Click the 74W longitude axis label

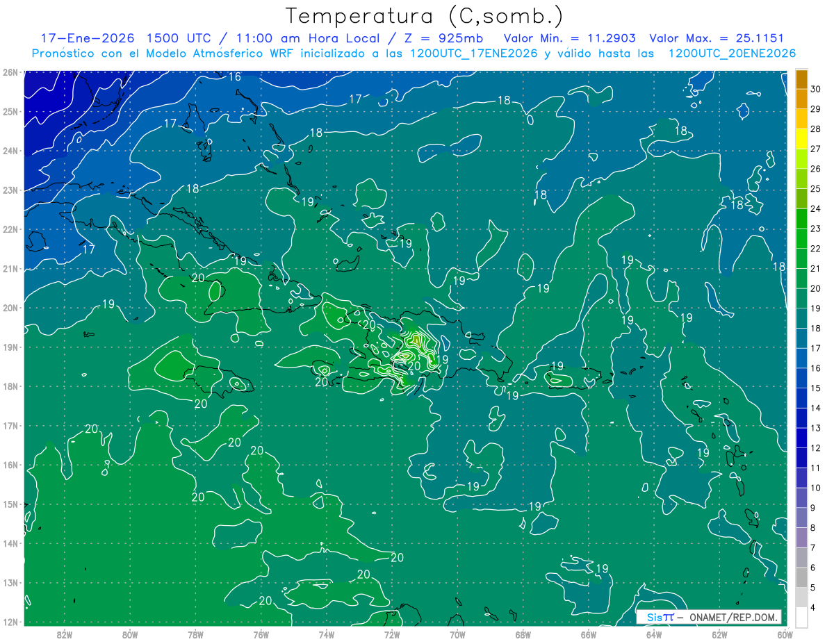[x=326, y=634]
